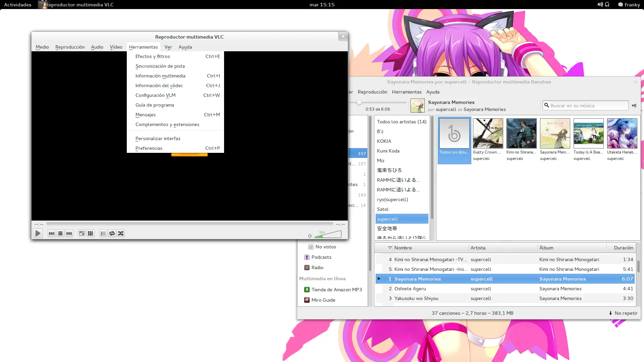Open Banshee Reproducción menu
The image size is (644, 362).
[x=372, y=92]
